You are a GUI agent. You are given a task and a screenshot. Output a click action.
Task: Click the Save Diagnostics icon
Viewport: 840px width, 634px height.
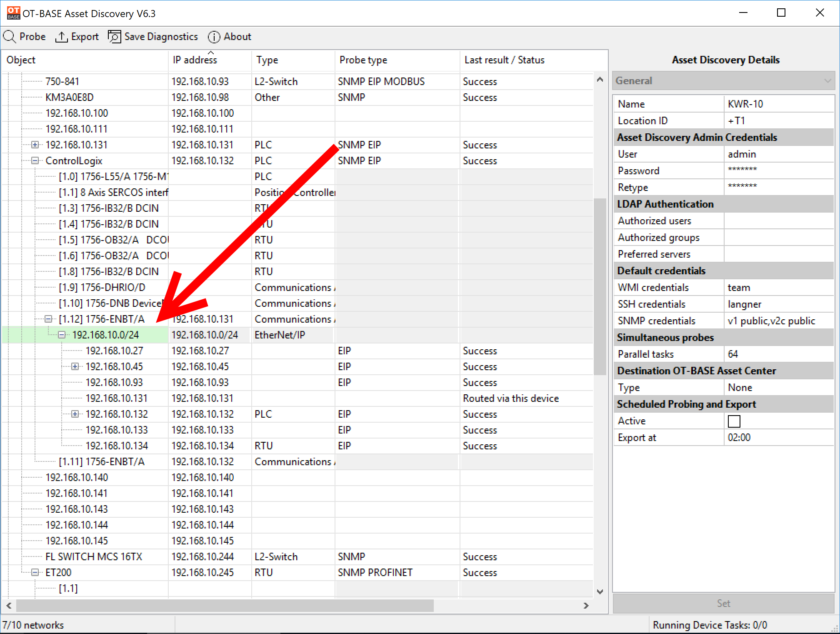[114, 37]
